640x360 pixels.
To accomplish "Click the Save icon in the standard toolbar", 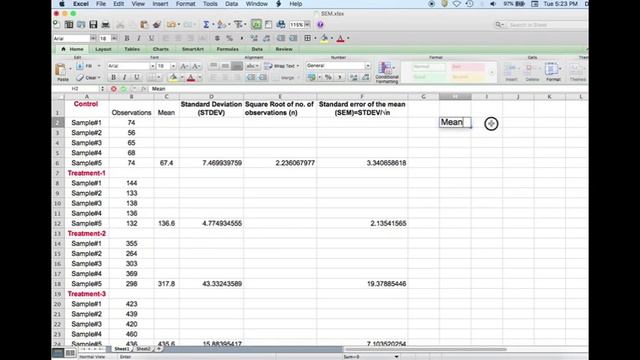I will [93, 25].
